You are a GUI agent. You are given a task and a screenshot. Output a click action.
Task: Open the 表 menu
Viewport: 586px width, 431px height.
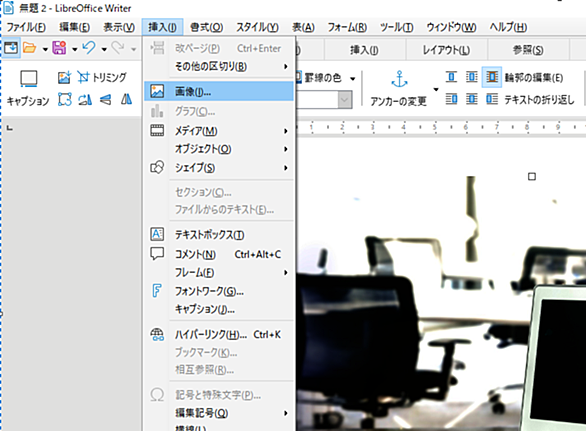pyautogui.click(x=303, y=27)
